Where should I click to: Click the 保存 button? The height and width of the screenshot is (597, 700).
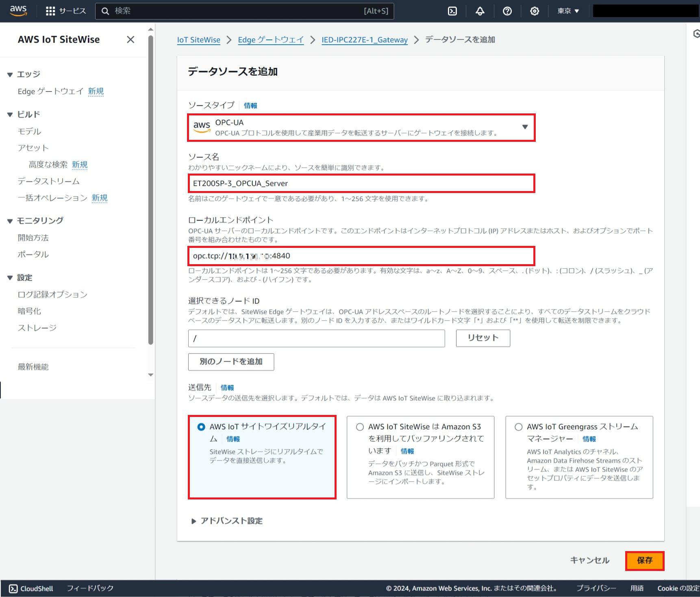[x=644, y=560]
